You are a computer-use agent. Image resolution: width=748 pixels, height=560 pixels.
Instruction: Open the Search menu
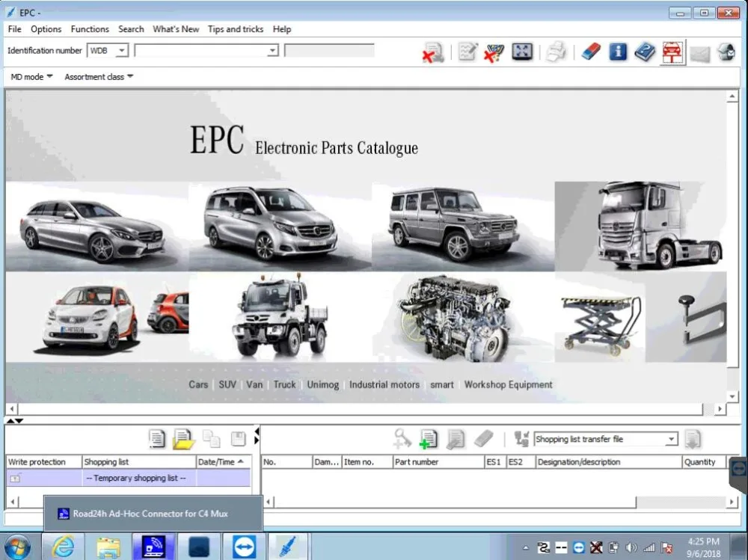point(131,29)
